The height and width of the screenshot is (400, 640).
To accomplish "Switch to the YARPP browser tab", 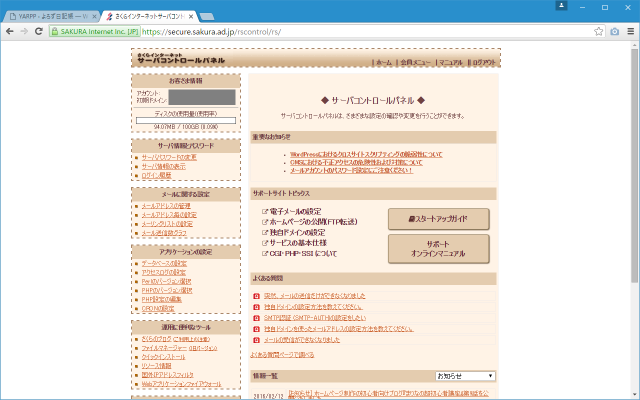I will 52,17.
